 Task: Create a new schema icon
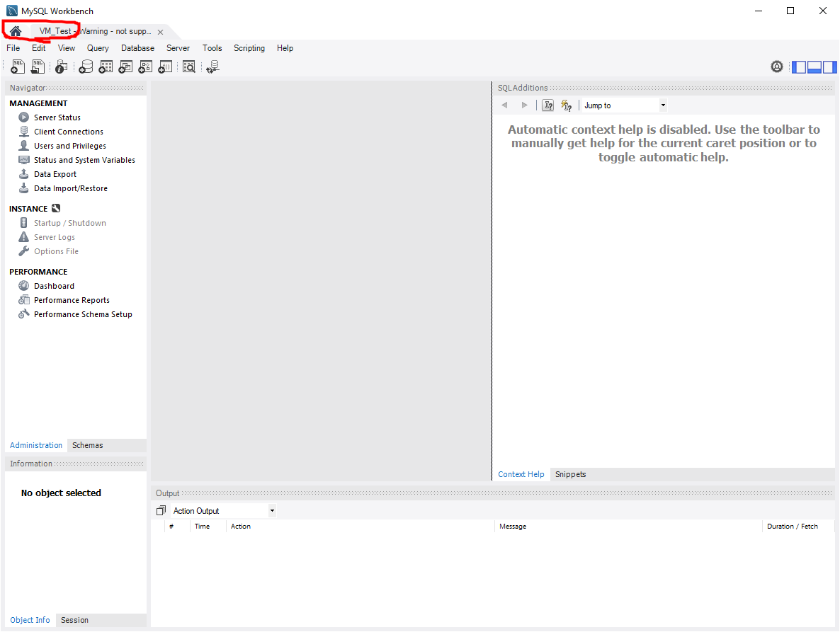(x=86, y=67)
